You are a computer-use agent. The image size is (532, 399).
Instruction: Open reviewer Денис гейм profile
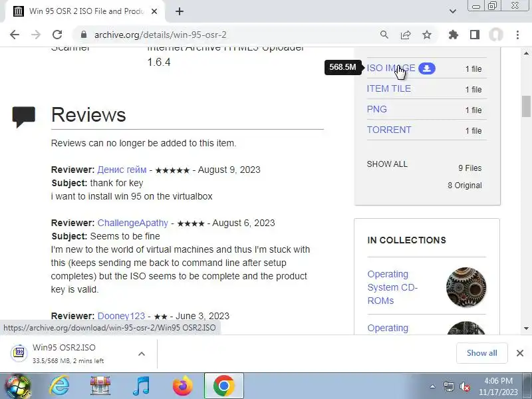click(x=122, y=170)
